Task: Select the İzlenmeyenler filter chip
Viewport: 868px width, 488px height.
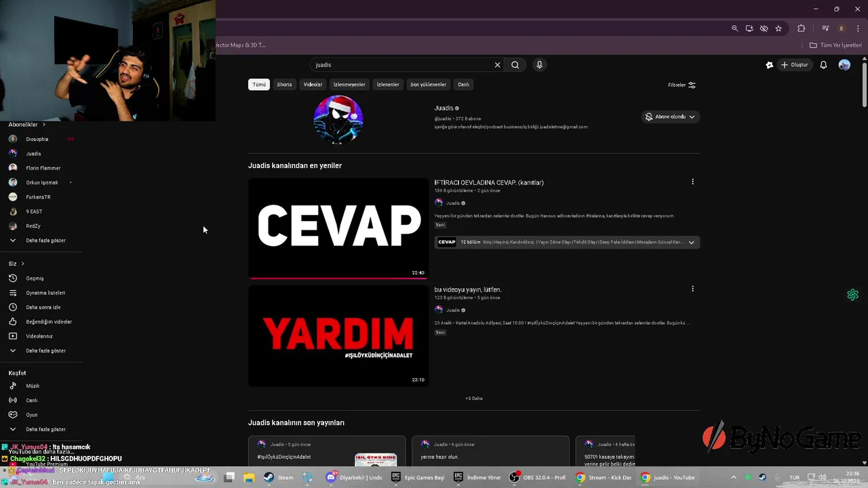Action: click(349, 85)
